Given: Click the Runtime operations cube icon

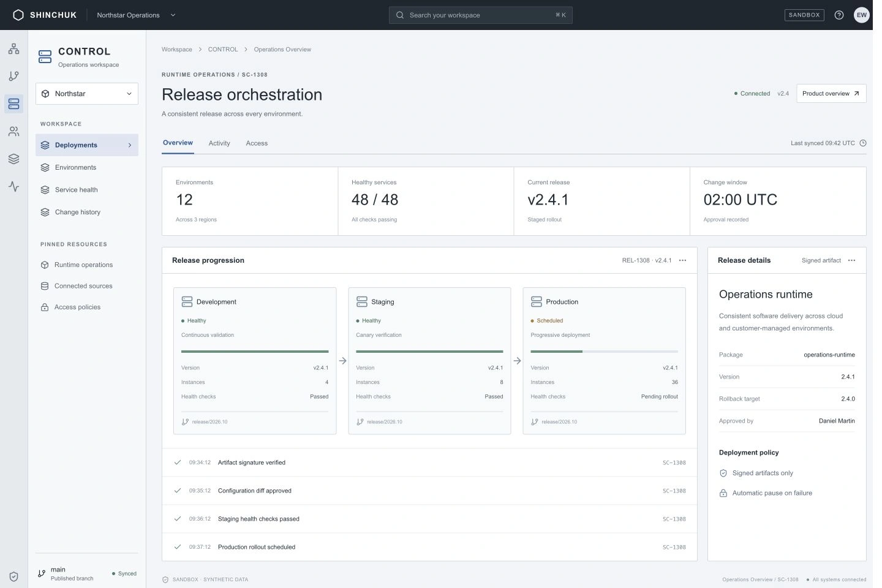Looking at the screenshot, I should (x=45, y=265).
